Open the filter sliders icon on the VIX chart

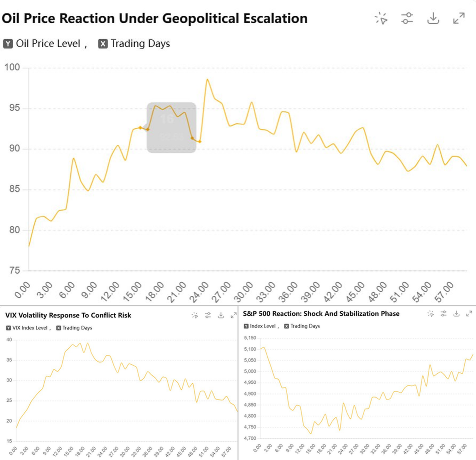[x=208, y=315]
